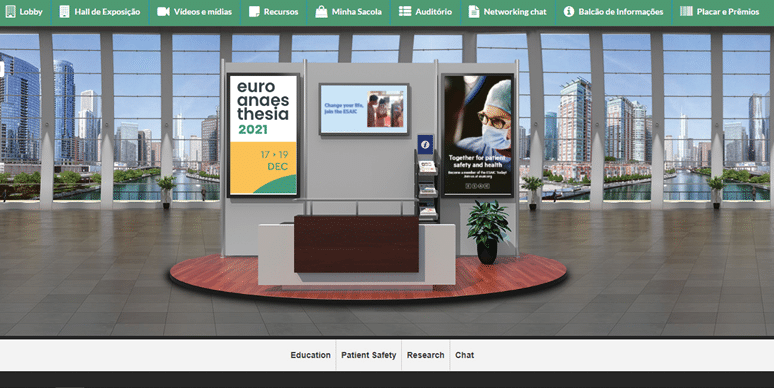Visit Balcão de Informações
This screenshot has height=390, width=774.
(614, 12)
